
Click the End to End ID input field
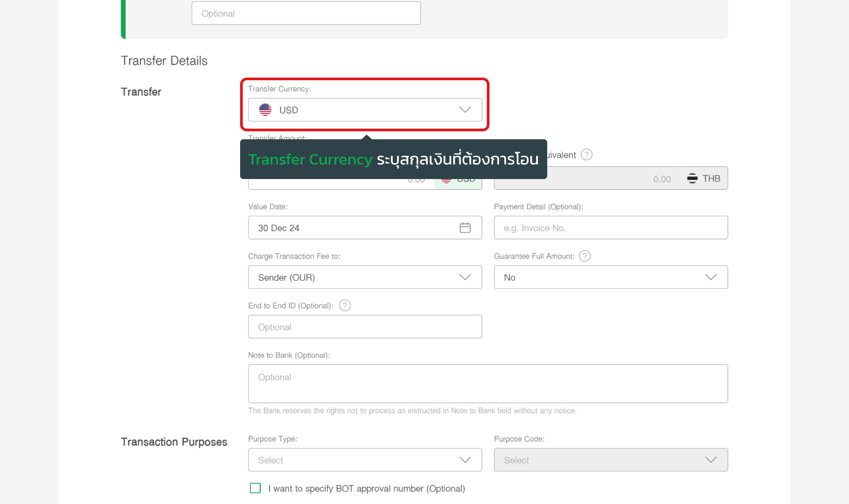click(x=365, y=327)
